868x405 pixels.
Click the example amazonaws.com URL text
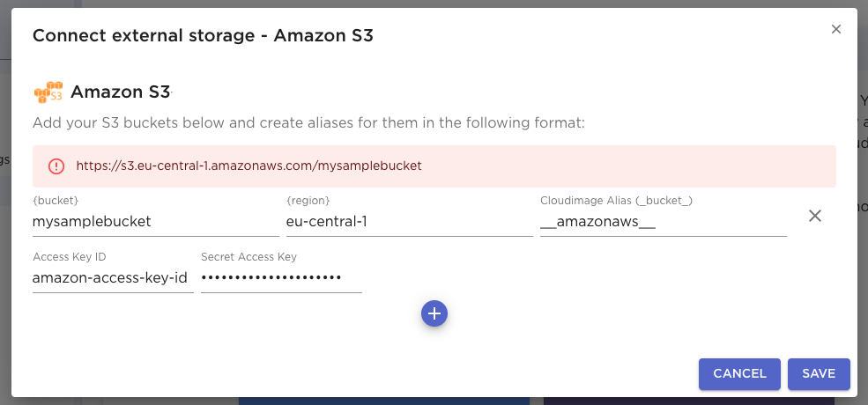tap(249, 166)
